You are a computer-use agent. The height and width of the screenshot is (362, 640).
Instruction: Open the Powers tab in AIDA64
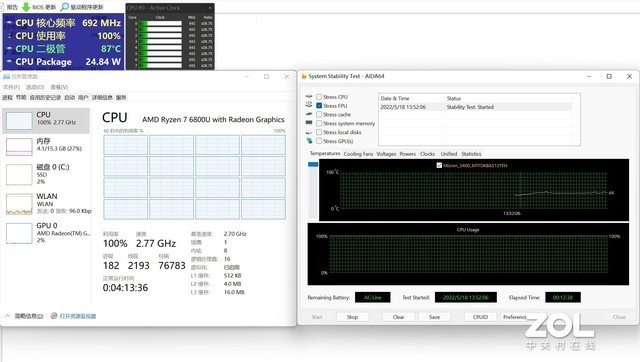[x=407, y=154]
